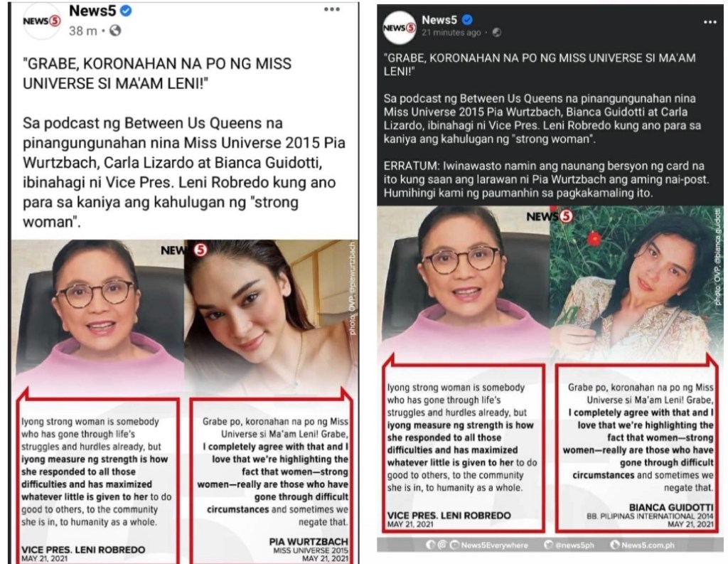Click the Pia Wurtzbach quote box
This screenshot has height=564, width=728.
coord(272,479)
